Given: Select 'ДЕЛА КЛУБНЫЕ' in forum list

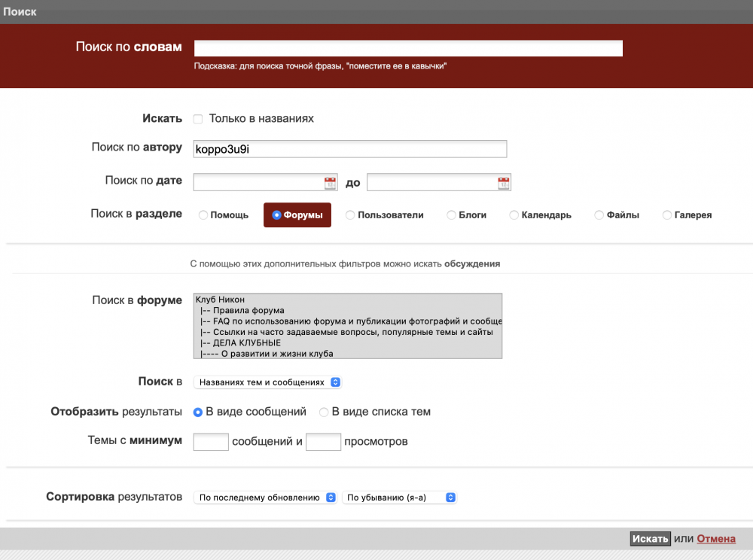Looking at the screenshot, I should 348,342.
